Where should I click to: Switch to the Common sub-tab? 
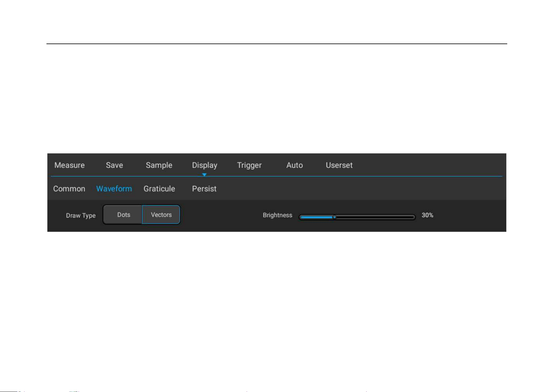pos(69,189)
